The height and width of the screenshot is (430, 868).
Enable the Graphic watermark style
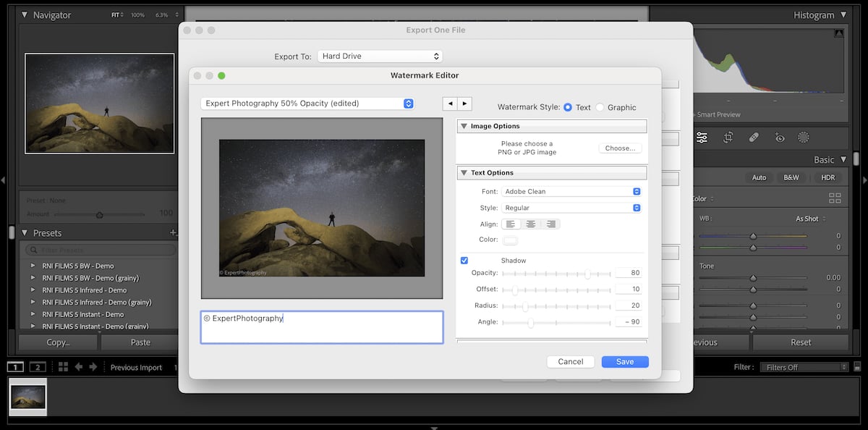599,107
